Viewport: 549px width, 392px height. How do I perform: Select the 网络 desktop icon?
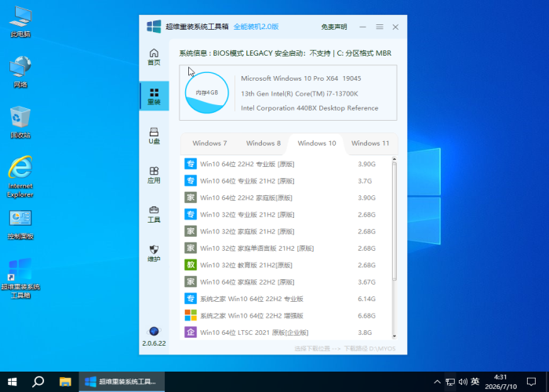click(20, 72)
